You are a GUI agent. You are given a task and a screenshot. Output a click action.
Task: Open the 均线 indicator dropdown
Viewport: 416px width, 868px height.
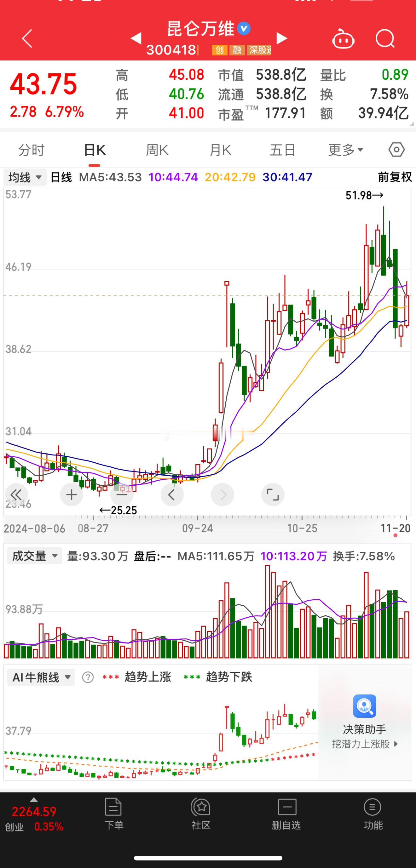tap(25, 177)
